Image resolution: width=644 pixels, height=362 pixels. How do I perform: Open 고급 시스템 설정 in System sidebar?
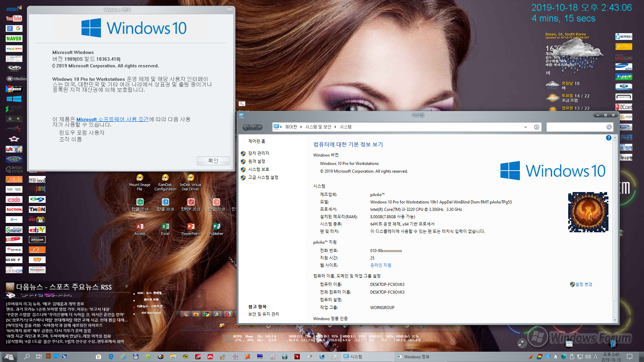263,177
